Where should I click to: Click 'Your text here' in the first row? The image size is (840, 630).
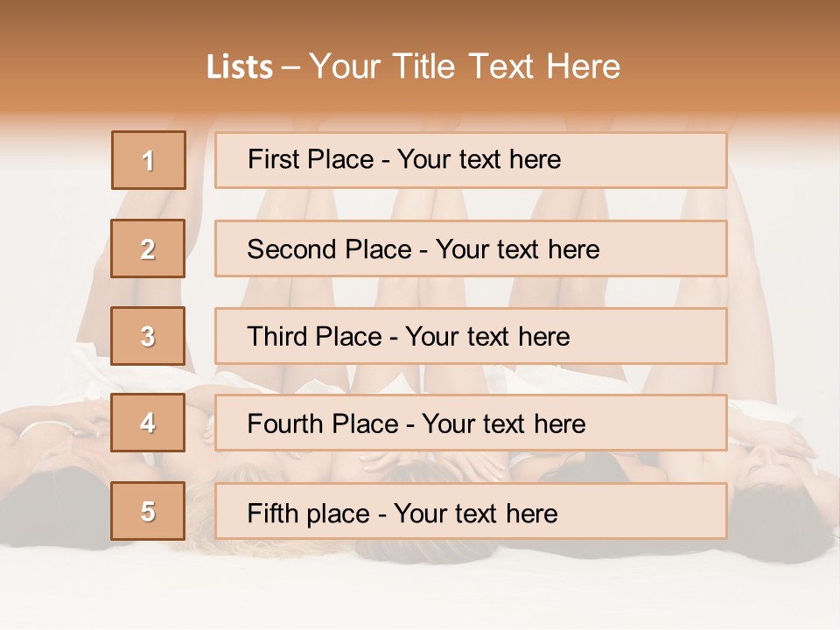click(x=479, y=160)
